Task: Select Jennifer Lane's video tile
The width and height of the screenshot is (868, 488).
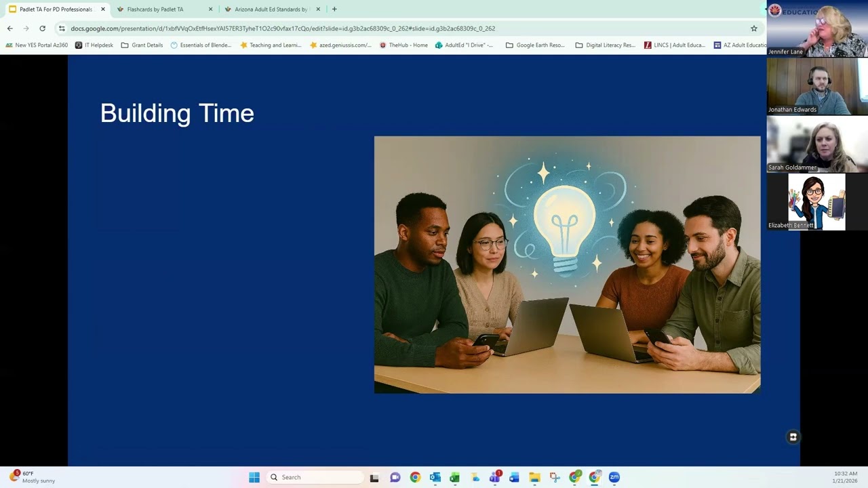Action: point(817,29)
